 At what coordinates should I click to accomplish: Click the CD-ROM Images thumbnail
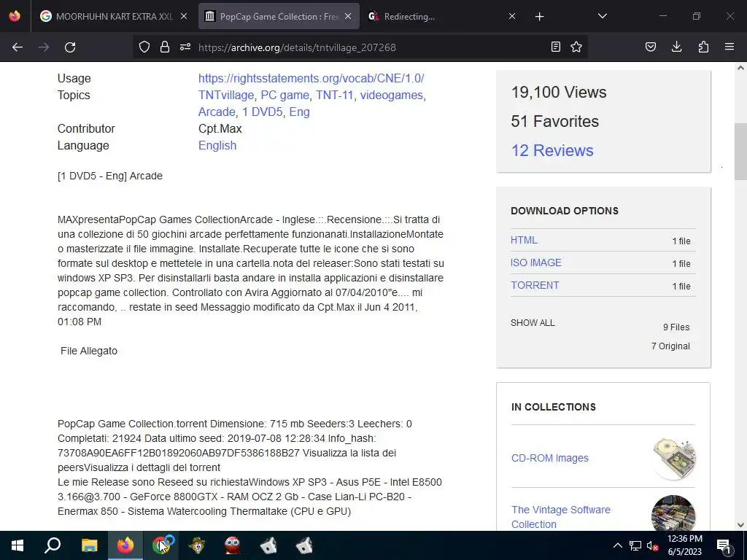click(x=673, y=458)
